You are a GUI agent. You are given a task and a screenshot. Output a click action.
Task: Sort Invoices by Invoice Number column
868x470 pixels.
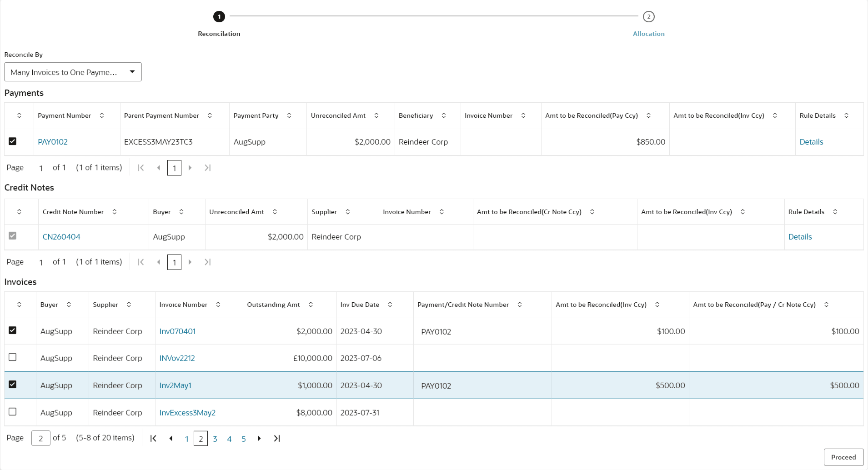tap(218, 305)
